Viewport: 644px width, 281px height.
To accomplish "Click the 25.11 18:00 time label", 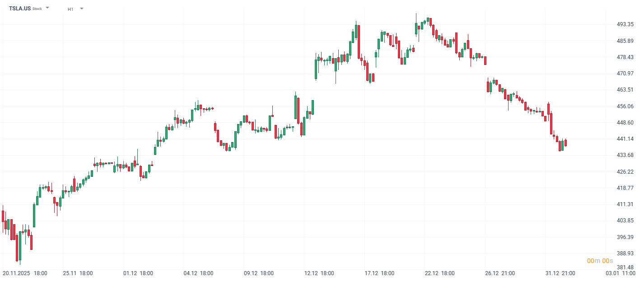I will pos(78,273).
